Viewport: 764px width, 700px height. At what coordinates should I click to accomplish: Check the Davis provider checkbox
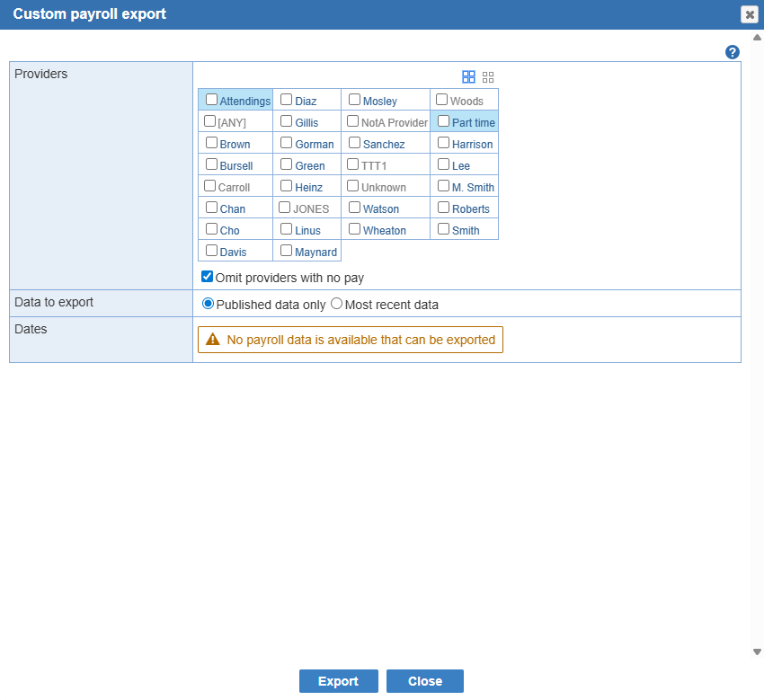[211, 251]
